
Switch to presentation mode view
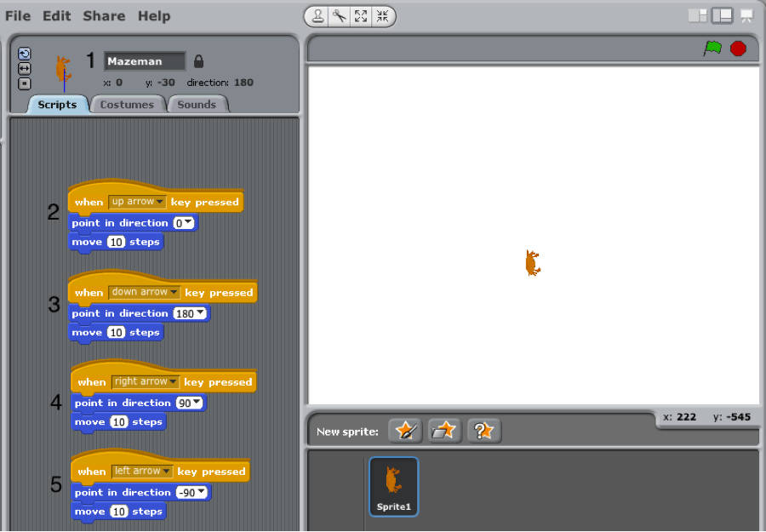[746, 16]
